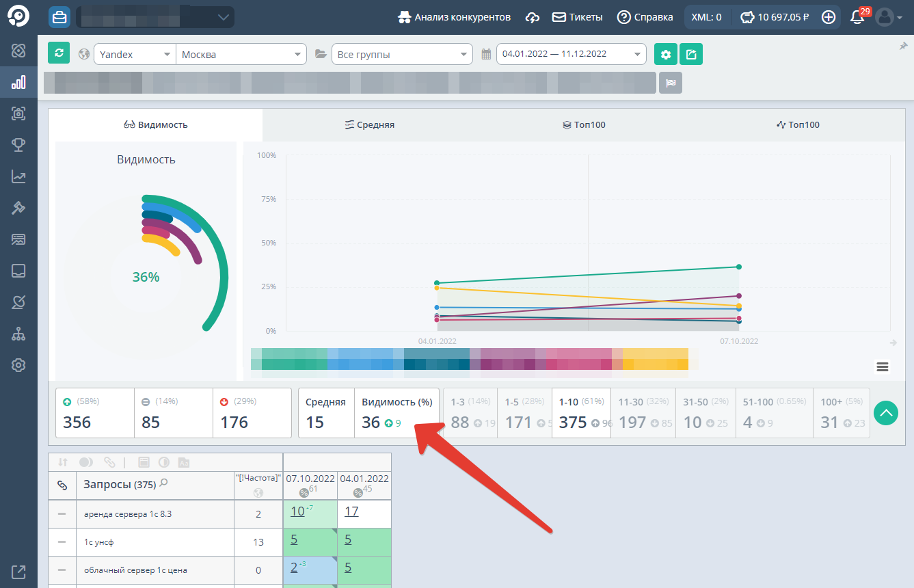
Task: Click the 176 dropped positions box
Action: point(252,413)
